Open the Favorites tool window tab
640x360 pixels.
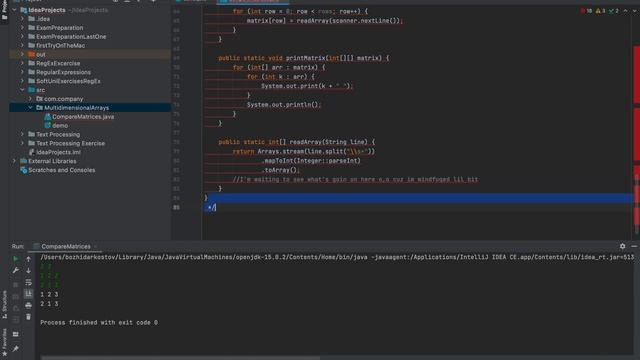coord(4,342)
